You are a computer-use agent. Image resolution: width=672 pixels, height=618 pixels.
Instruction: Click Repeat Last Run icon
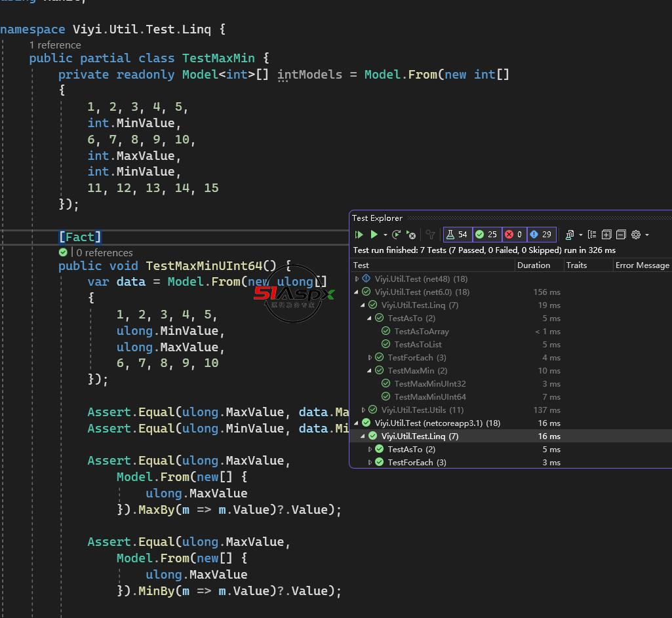click(x=396, y=235)
